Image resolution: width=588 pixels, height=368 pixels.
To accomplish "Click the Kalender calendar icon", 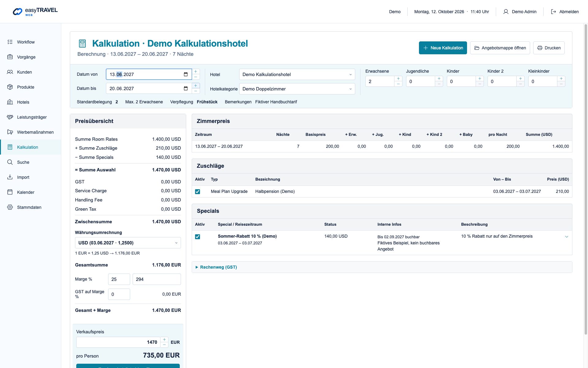I will pos(10,192).
